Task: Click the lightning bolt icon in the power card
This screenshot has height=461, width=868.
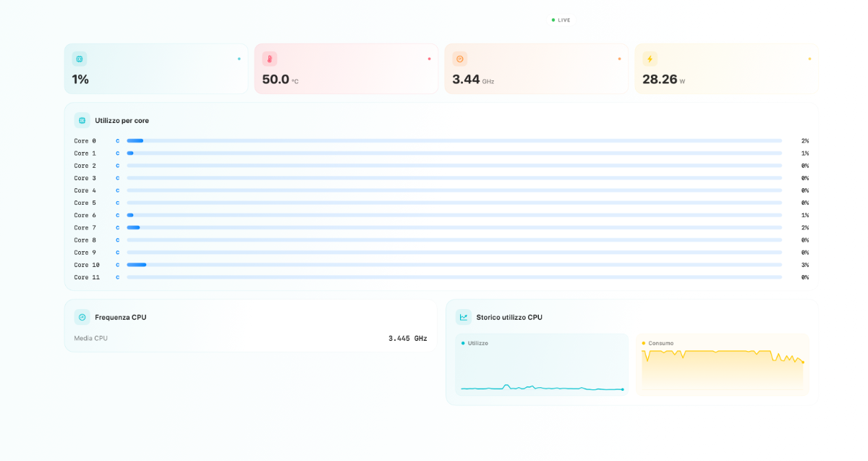Action: coord(650,59)
